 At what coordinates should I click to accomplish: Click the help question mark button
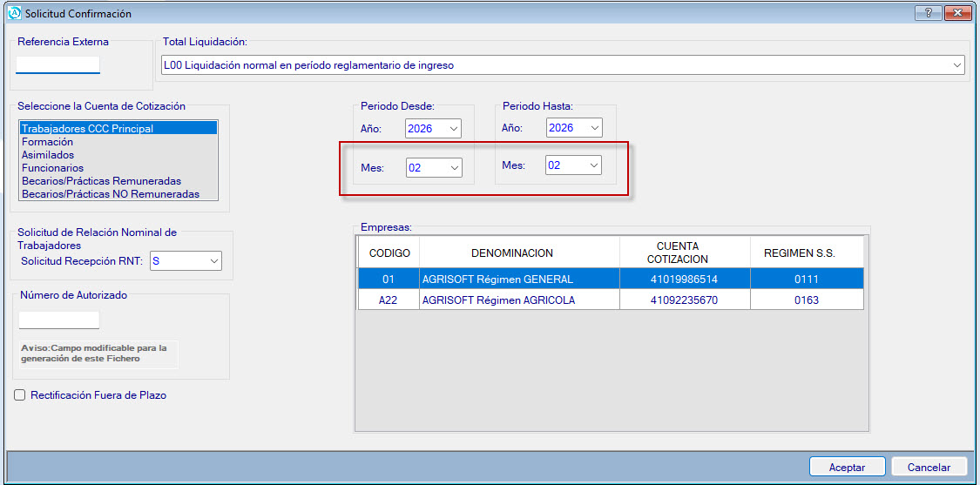pyautogui.click(x=929, y=13)
